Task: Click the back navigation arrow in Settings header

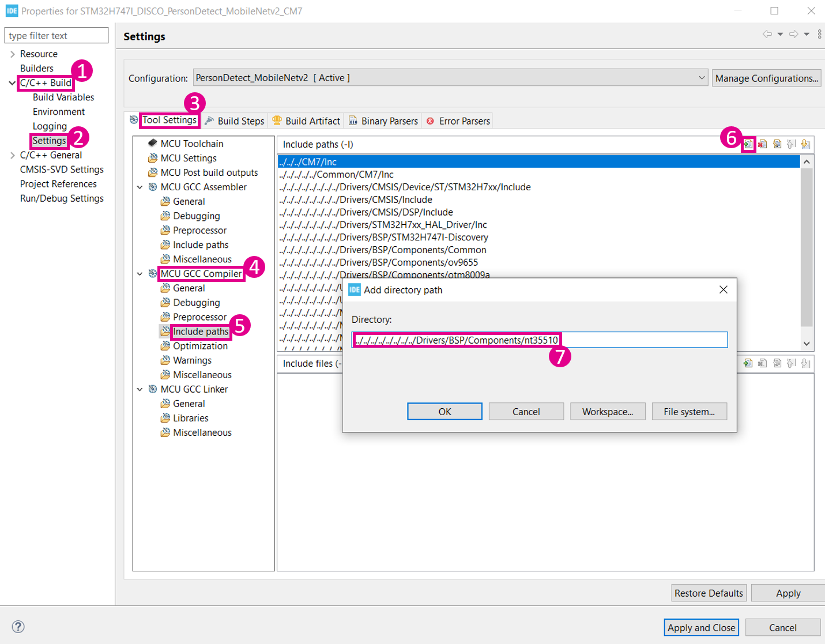Action: (x=767, y=35)
